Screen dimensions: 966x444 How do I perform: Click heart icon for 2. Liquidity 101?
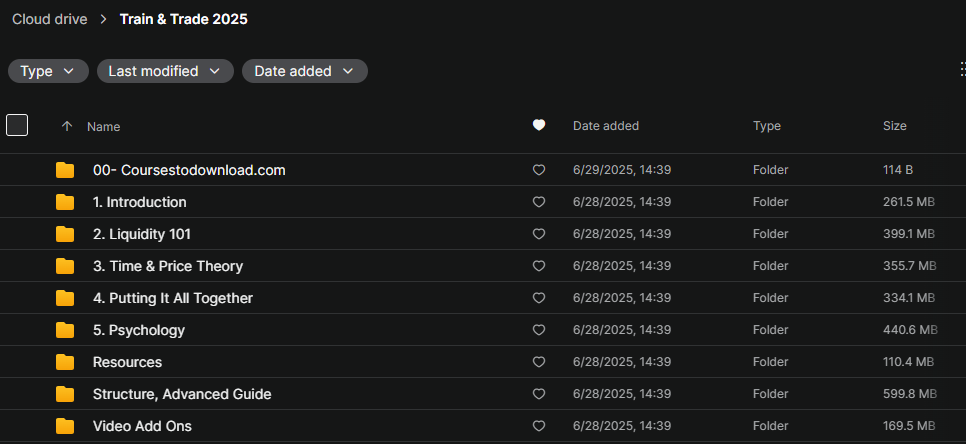tap(539, 234)
